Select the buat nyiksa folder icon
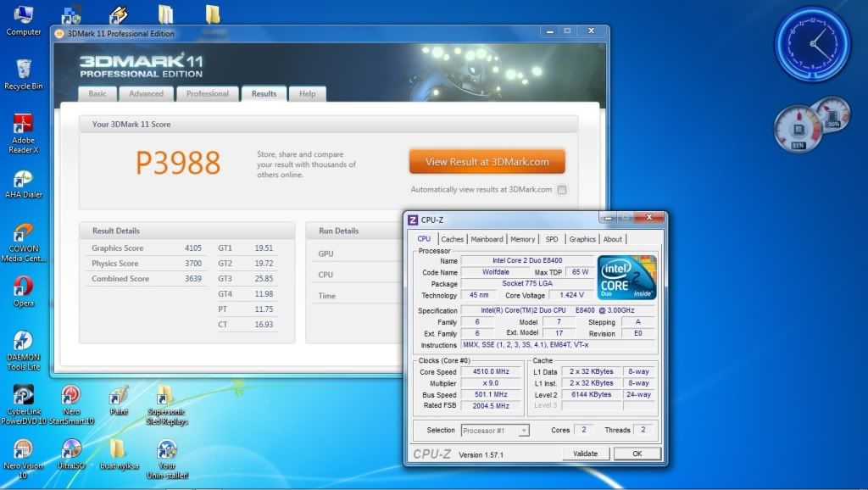 tap(119, 454)
